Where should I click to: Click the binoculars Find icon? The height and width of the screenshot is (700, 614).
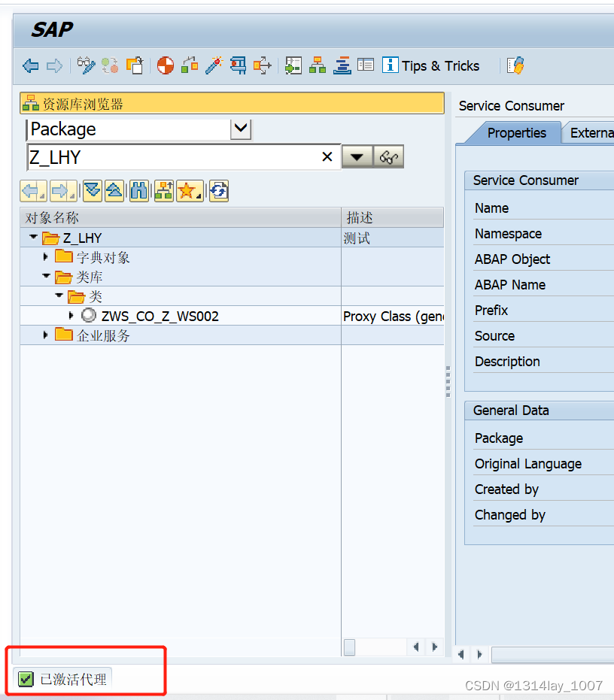(139, 191)
